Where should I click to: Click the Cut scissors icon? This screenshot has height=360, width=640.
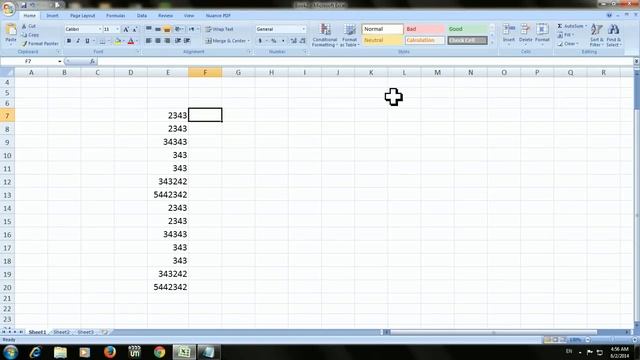(24, 26)
